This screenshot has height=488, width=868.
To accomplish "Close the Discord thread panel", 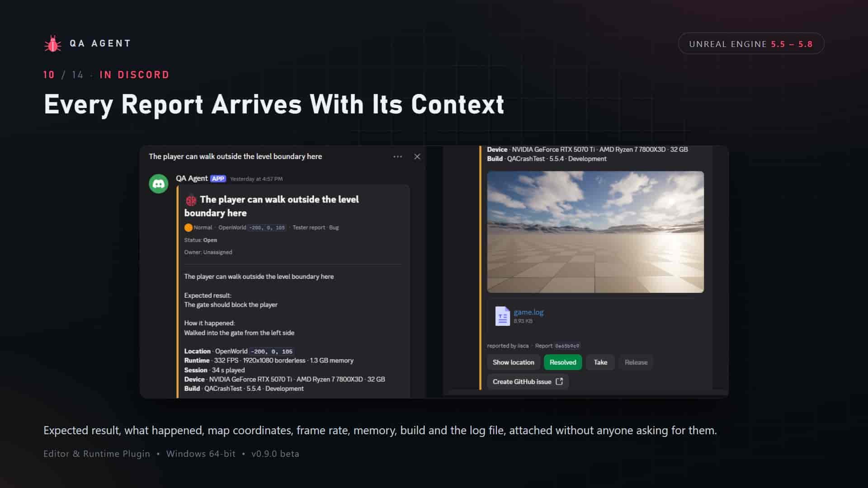I will (x=417, y=156).
